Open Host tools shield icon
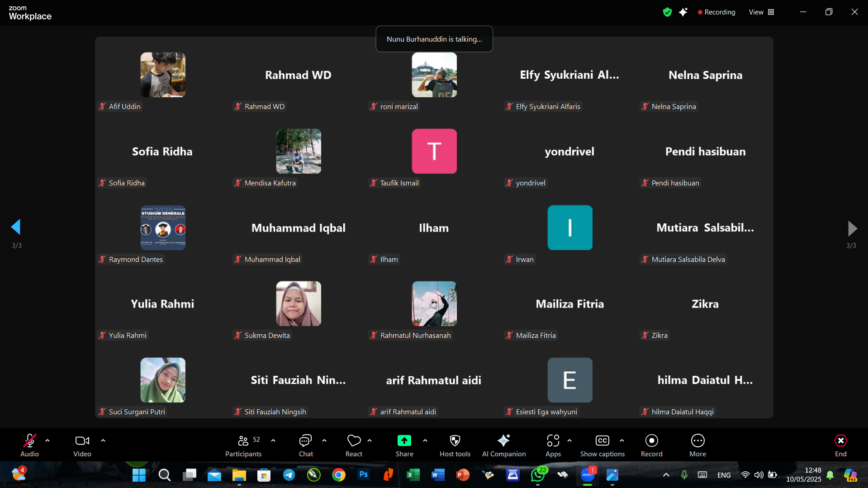 click(x=455, y=441)
